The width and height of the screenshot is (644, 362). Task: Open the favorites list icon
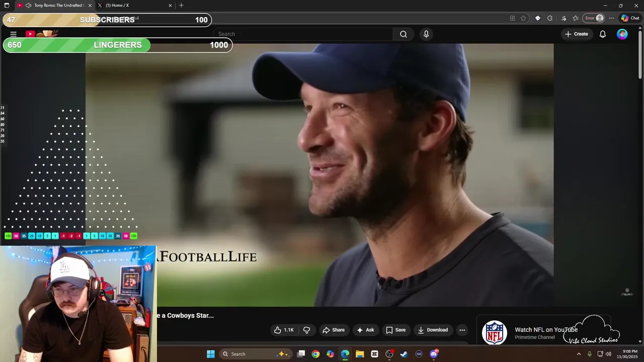coord(576,18)
